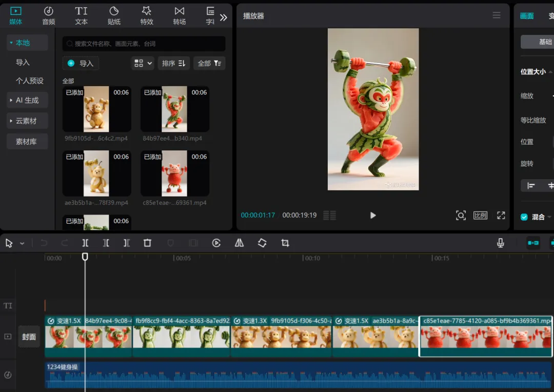
Task: Toggle main track magnet snapping button
Action: [x=533, y=243]
